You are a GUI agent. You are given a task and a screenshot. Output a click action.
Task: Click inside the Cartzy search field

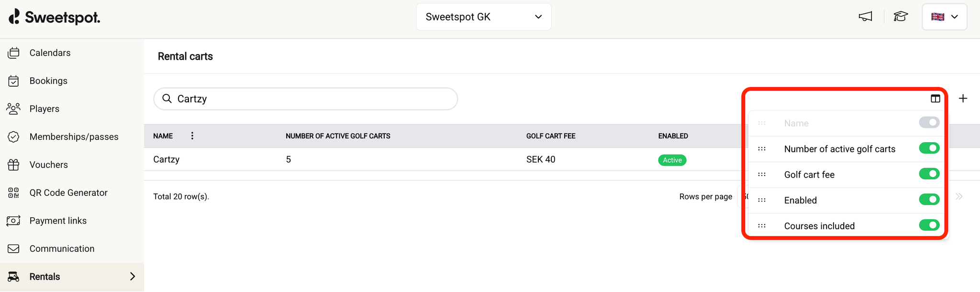[305, 99]
